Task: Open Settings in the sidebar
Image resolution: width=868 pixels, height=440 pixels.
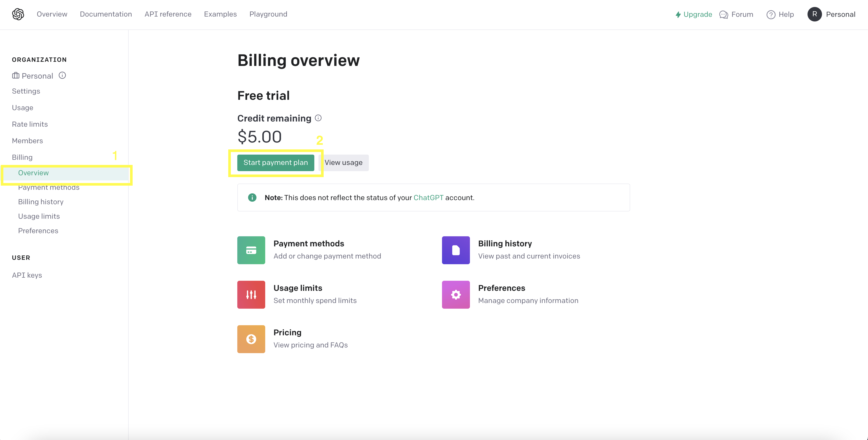Action: 26,91
